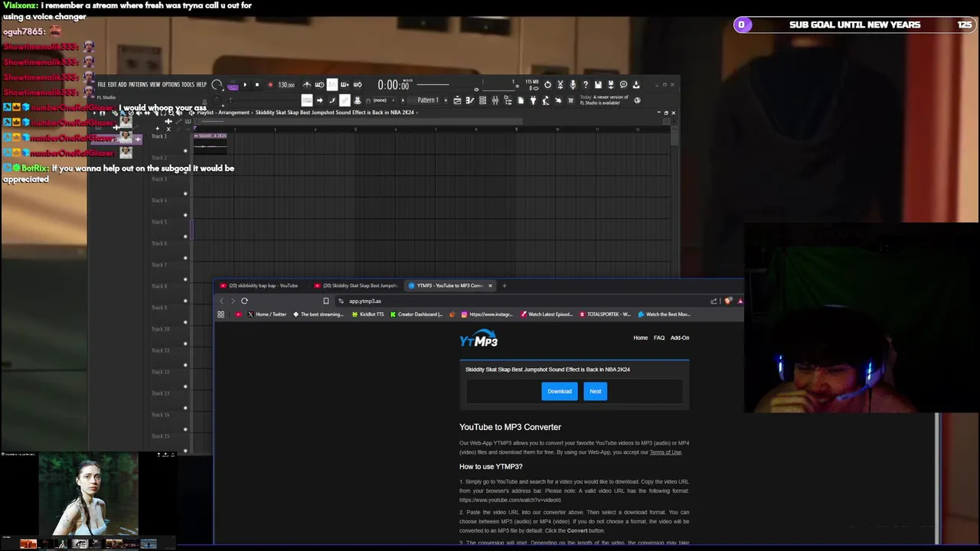Click the microphone one-click recording icon
Screen dimensions: 980x551
pos(573,84)
